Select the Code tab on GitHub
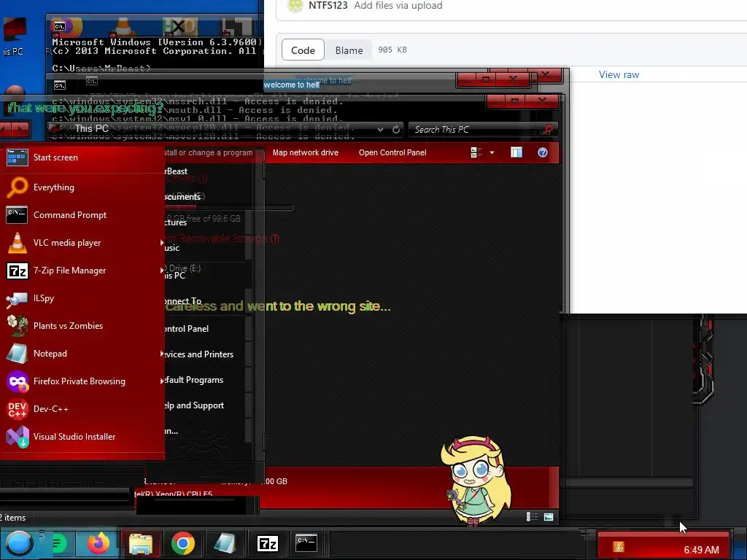 303,50
